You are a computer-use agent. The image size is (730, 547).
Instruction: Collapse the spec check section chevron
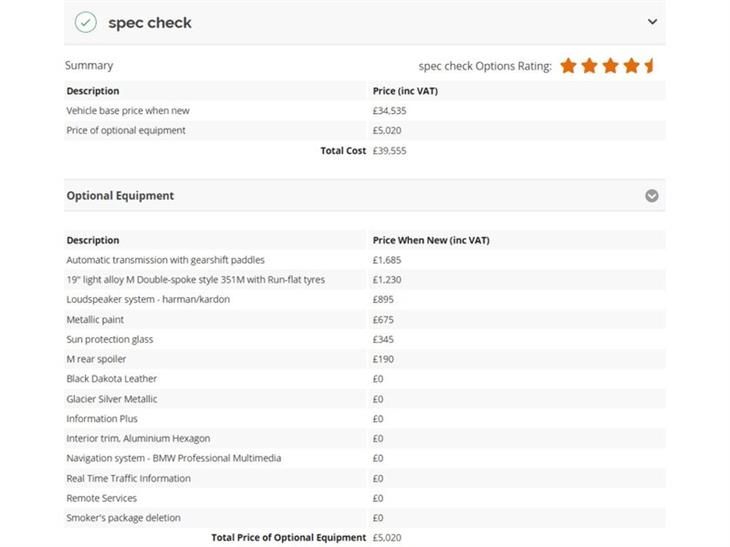652,21
